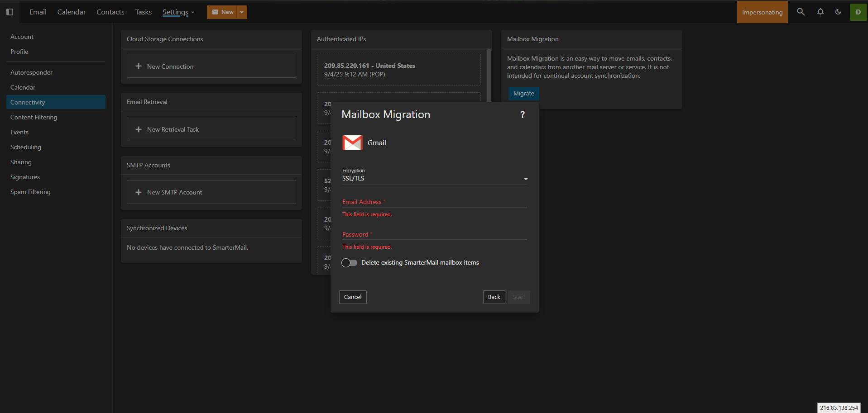The image size is (868, 413).
Task: Click plus icon beside New Connection
Action: (x=139, y=66)
